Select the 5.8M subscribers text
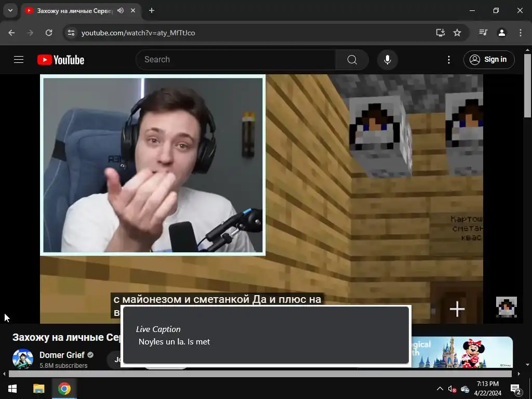Screen dimensions: 532x399 tap(63, 365)
